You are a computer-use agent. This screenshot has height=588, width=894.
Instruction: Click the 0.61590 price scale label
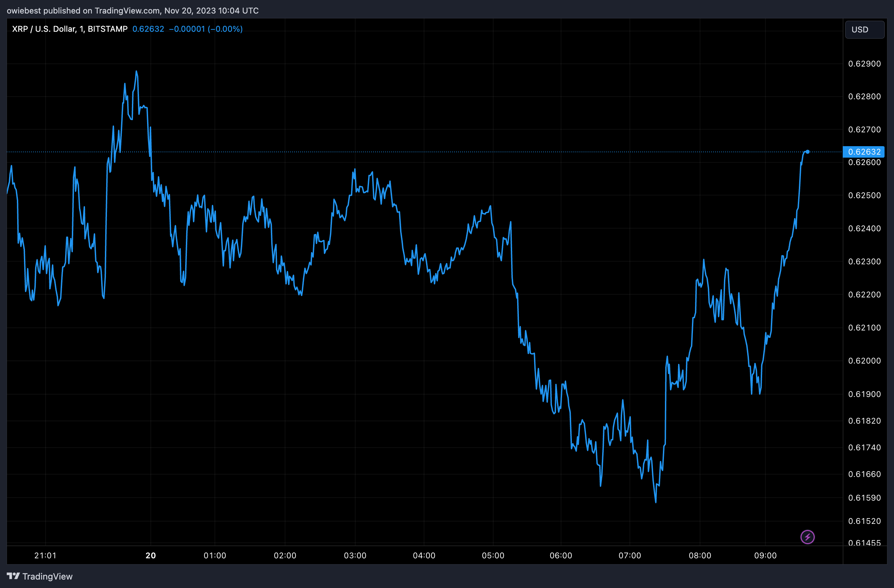(x=864, y=498)
